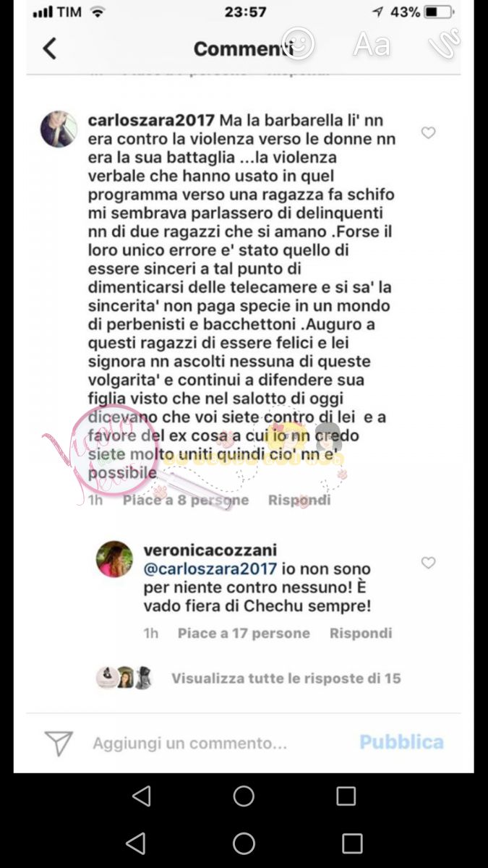The image size is (488, 868).
Task: Tap the paper plane share icon
Action: 59,743
